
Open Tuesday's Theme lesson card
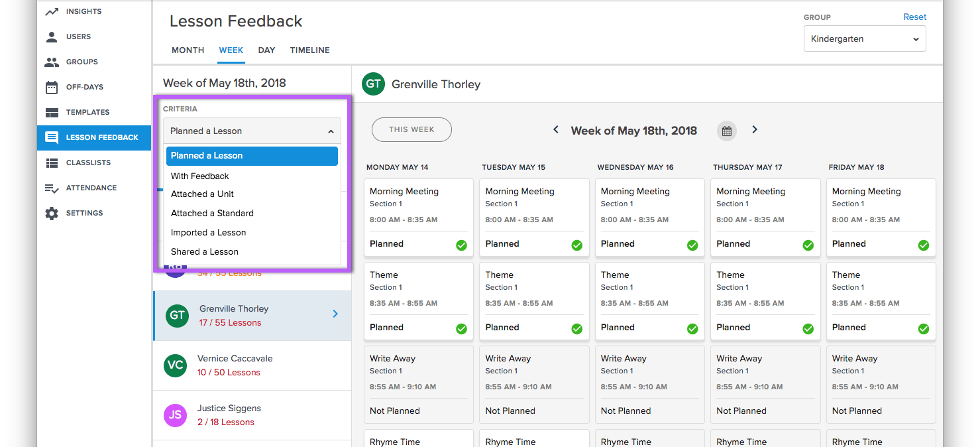pos(534,301)
